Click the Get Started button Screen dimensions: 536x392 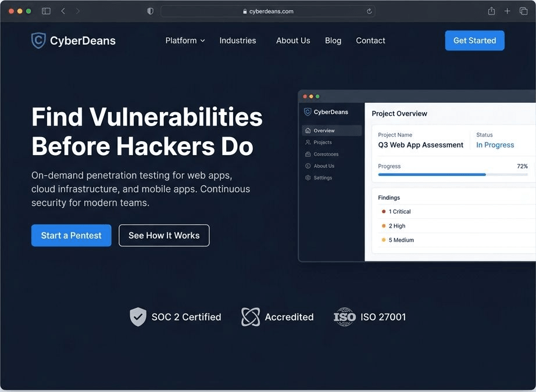pos(474,40)
